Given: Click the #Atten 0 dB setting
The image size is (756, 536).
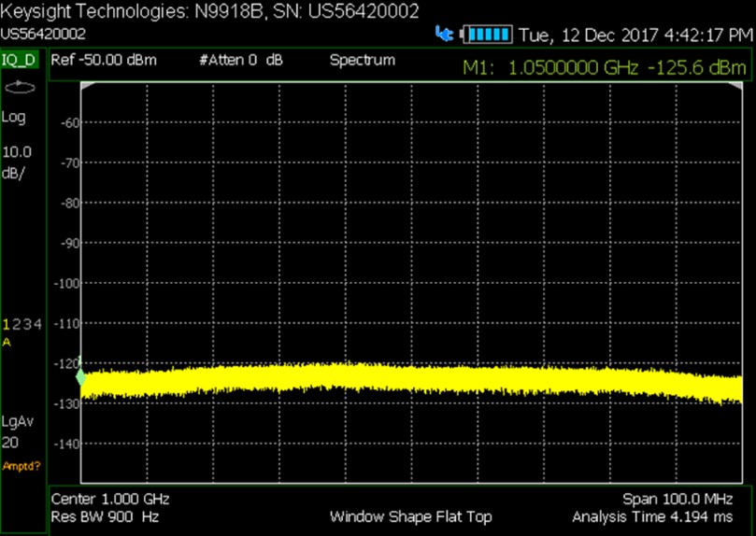Looking at the screenshot, I should (x=241, y=60).
